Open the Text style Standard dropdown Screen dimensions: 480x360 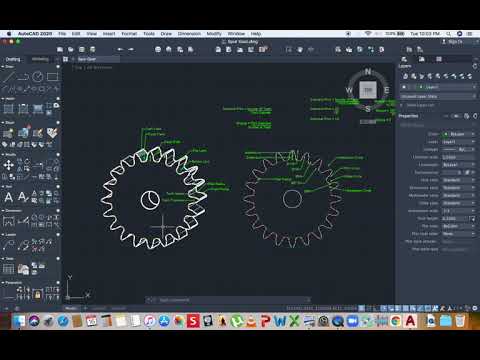tap(458, 180)
